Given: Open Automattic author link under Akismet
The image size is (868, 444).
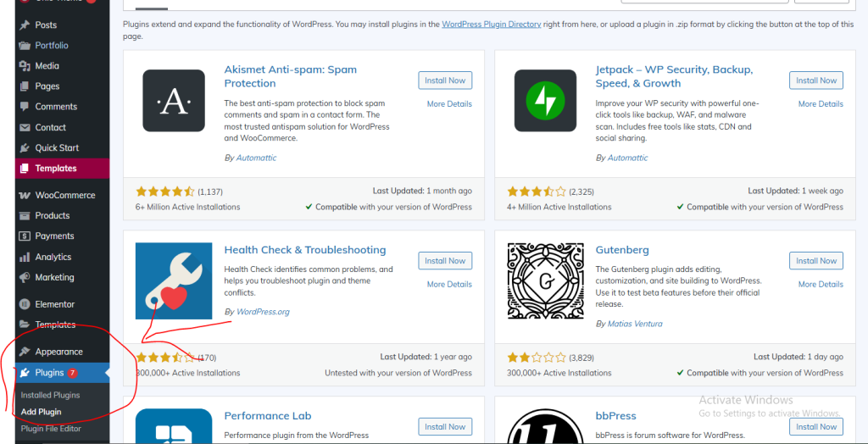Looking at the screenshot, I should click(x=256, y=158).
